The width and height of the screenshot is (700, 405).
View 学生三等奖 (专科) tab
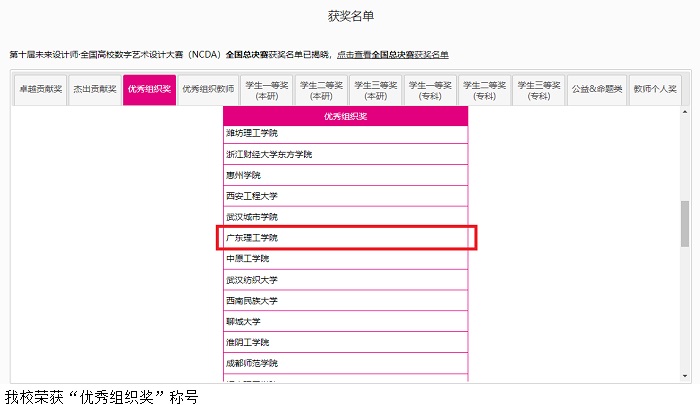pyautogui.click(x=538, y=90)
